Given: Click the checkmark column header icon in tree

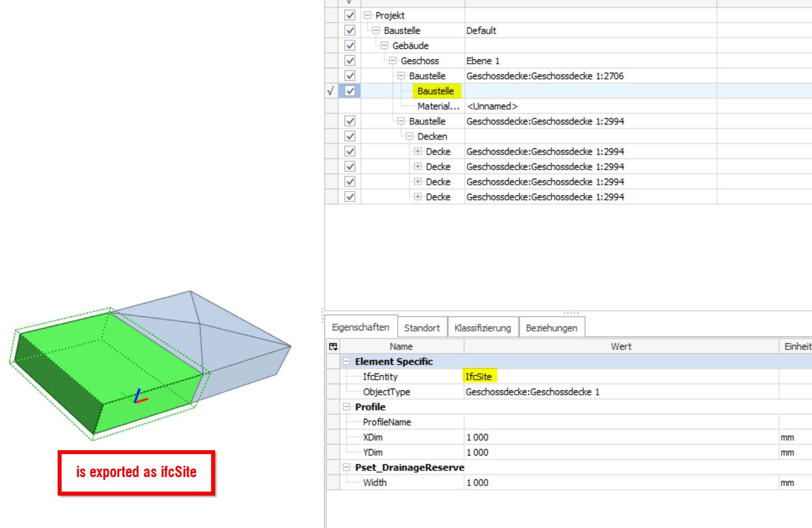Looking at the screenshot, I should pyautogui.click(x=348, y=2).
